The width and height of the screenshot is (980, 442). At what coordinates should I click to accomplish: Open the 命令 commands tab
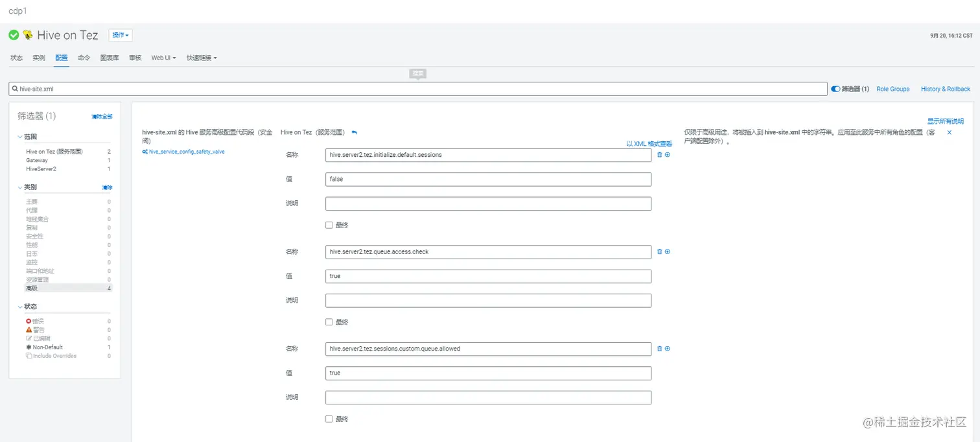pos(84,58)
